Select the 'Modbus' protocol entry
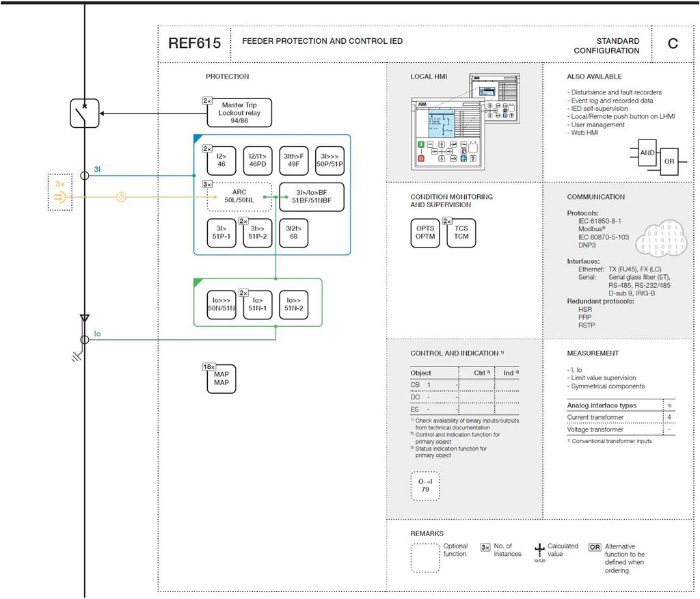700x599 pixels. point(592,229)
